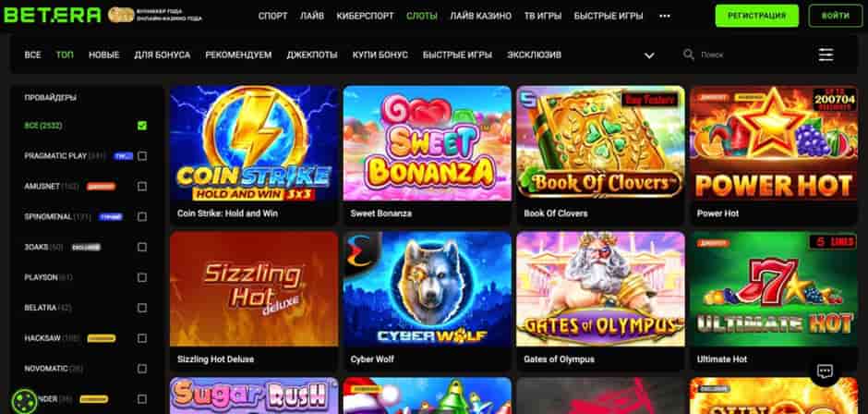Click the search magnifier icon

pyautogui.click(x=689, y=55)
